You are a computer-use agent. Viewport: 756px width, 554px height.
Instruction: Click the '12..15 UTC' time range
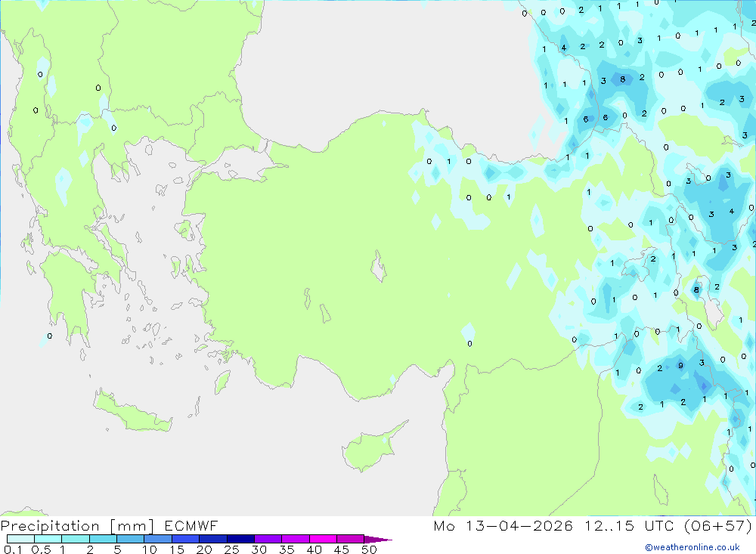coord(627,525)
